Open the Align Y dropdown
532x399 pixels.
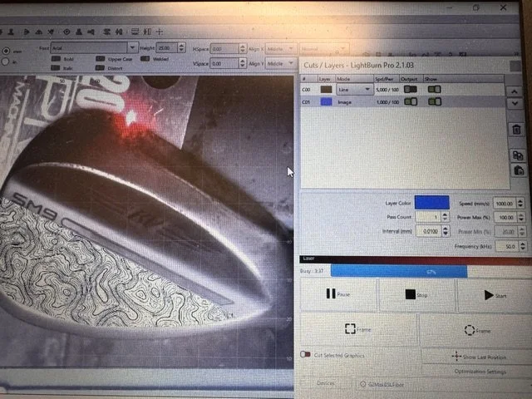click(280, 63)
